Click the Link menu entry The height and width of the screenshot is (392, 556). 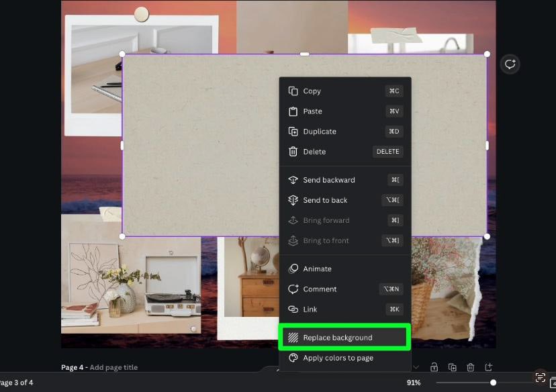tap(310, 309)
